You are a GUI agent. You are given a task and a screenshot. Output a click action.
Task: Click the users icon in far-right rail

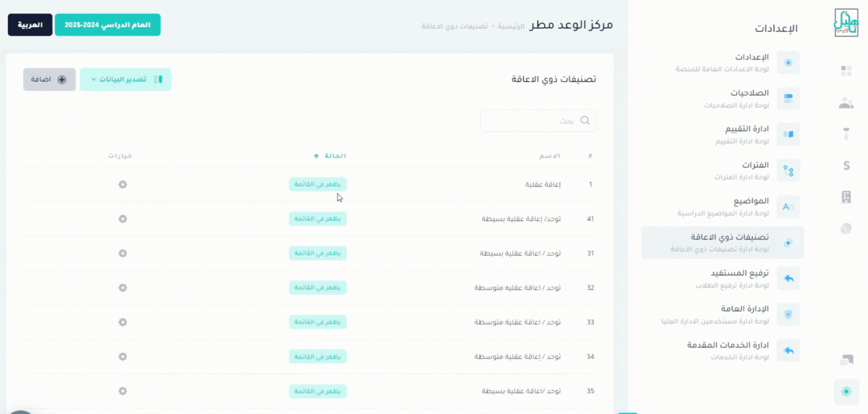point(846,103)
